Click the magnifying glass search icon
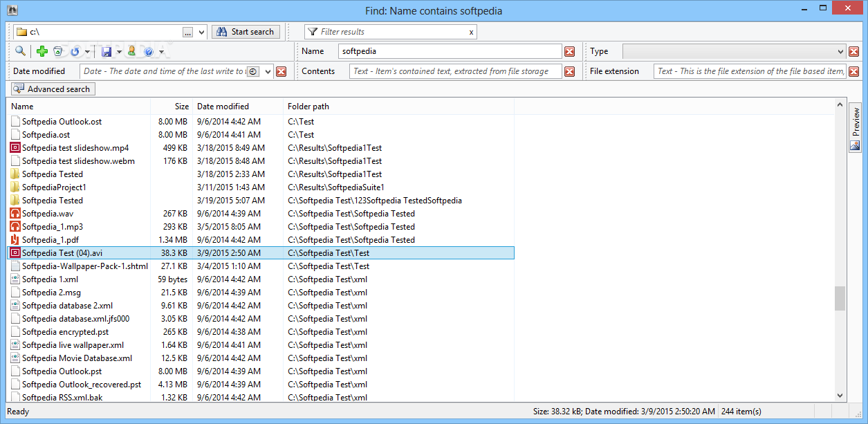 [21, 51]
